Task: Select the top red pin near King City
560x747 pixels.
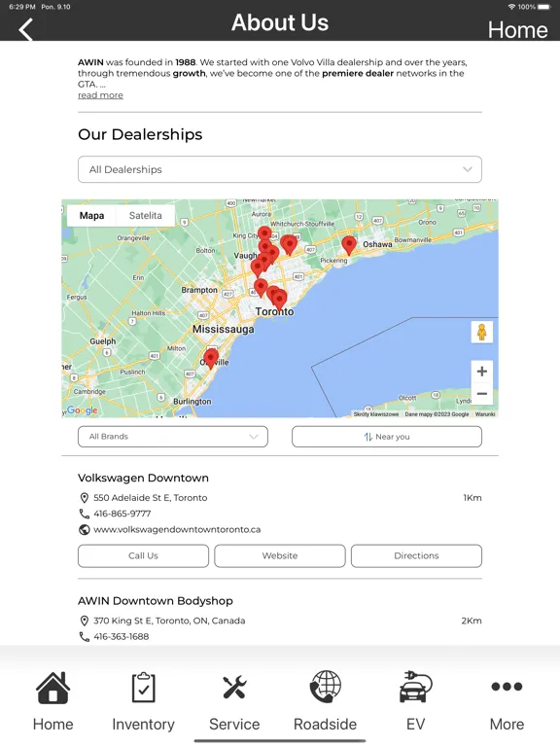Action: pos(264,233)
